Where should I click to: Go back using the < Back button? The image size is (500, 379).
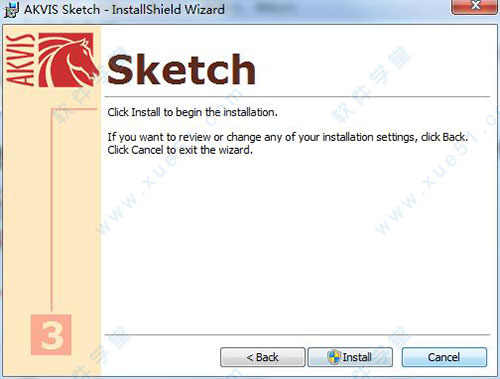point(263,357)
